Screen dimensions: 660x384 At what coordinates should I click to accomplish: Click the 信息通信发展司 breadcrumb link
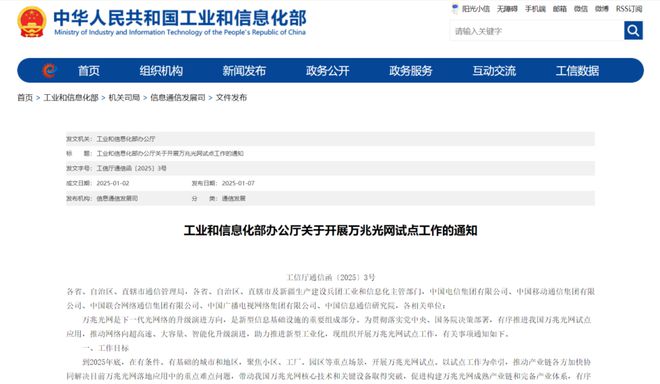[178, 98]
